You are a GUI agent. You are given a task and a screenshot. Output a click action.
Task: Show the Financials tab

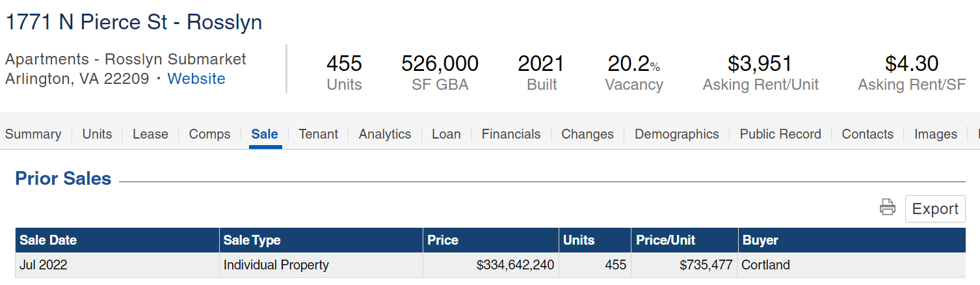[x=511, y=134]
